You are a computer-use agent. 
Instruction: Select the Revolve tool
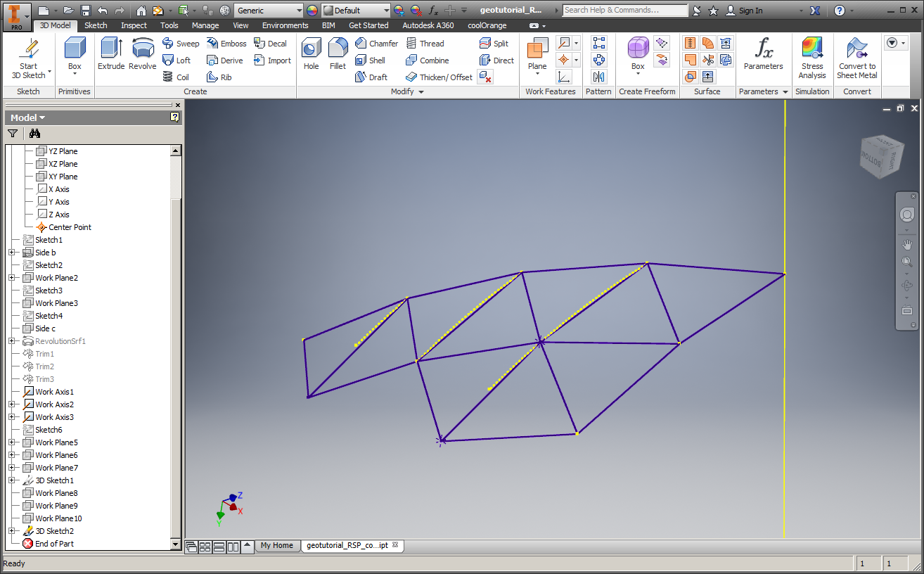tap(143, 54)
